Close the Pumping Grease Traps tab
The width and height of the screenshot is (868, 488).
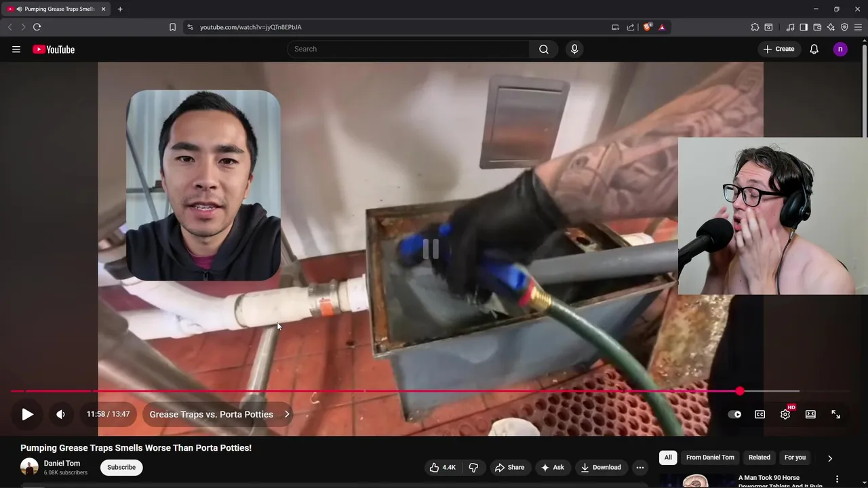coord(104,9)
